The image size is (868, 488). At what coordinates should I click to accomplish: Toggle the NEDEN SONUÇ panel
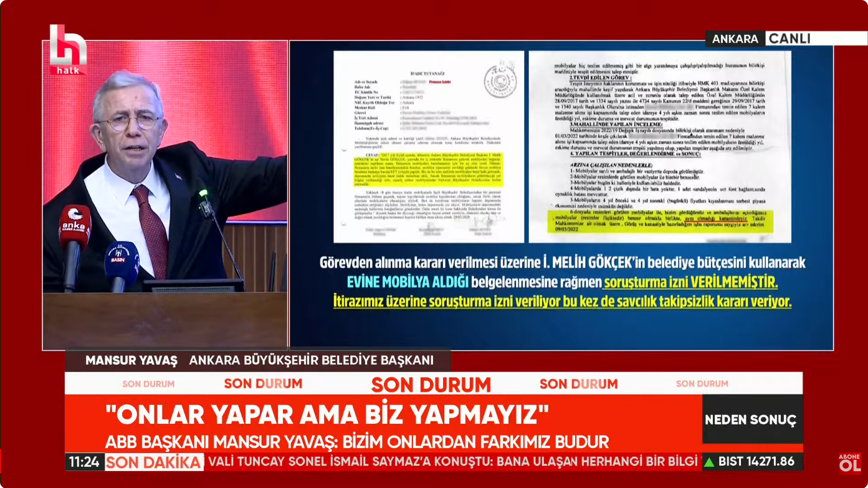(x=751, y=420)
